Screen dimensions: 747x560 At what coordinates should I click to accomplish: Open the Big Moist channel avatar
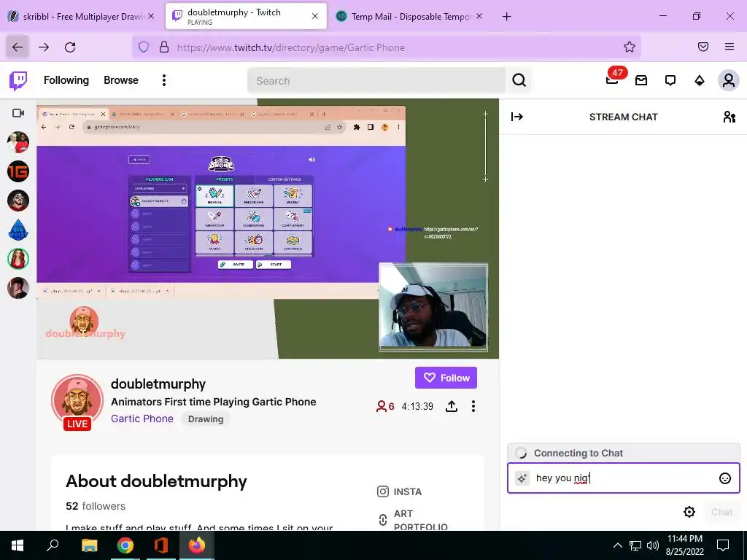(x=18, y=230)
